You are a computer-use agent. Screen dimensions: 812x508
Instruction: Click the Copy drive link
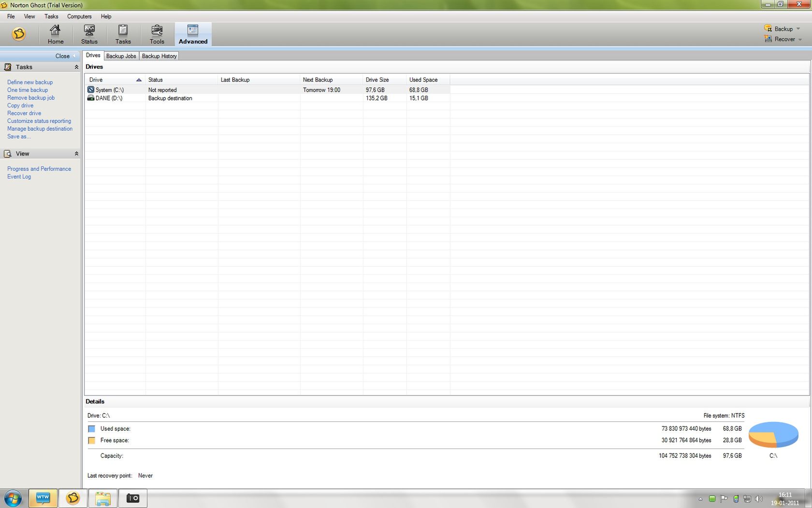tap(20, 105)
